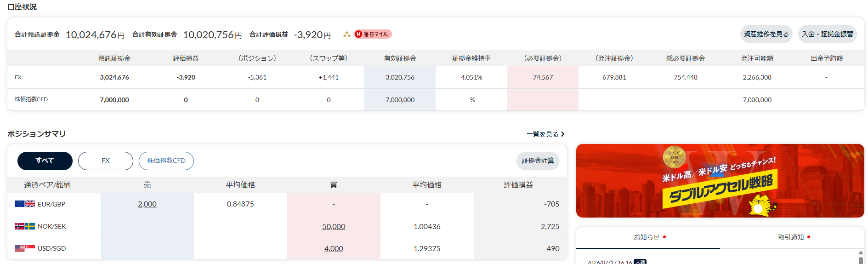Open the ダブルアクセル戦略 banner
The image size is (868, 264).
720,181
